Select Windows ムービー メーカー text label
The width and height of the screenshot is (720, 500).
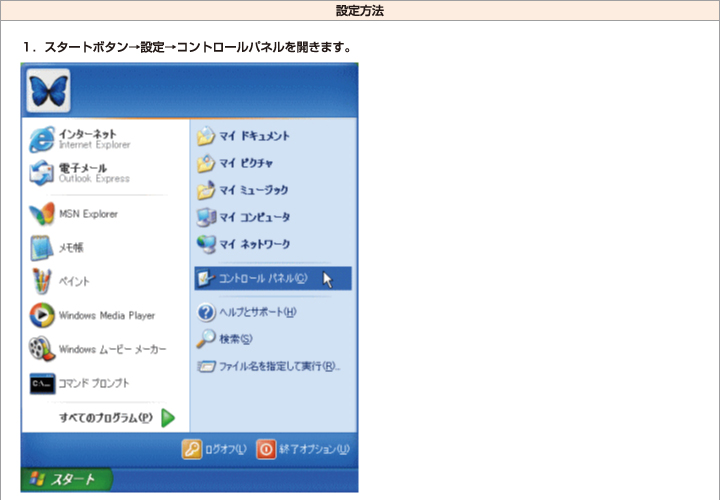coord(112,349)
